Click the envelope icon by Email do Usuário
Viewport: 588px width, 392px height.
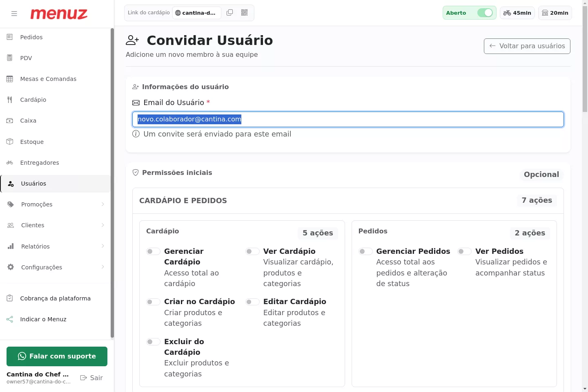click(136, 103)
